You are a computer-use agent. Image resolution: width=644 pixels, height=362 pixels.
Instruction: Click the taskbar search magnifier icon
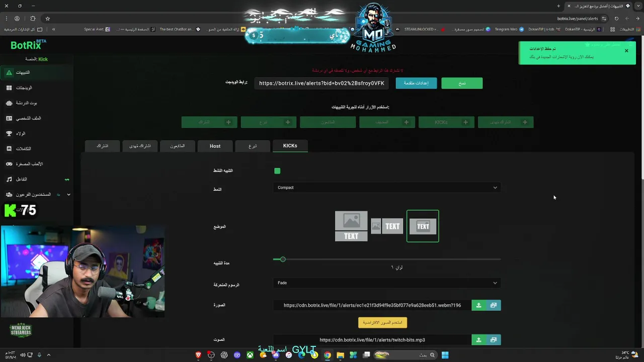tap(432, 355)
